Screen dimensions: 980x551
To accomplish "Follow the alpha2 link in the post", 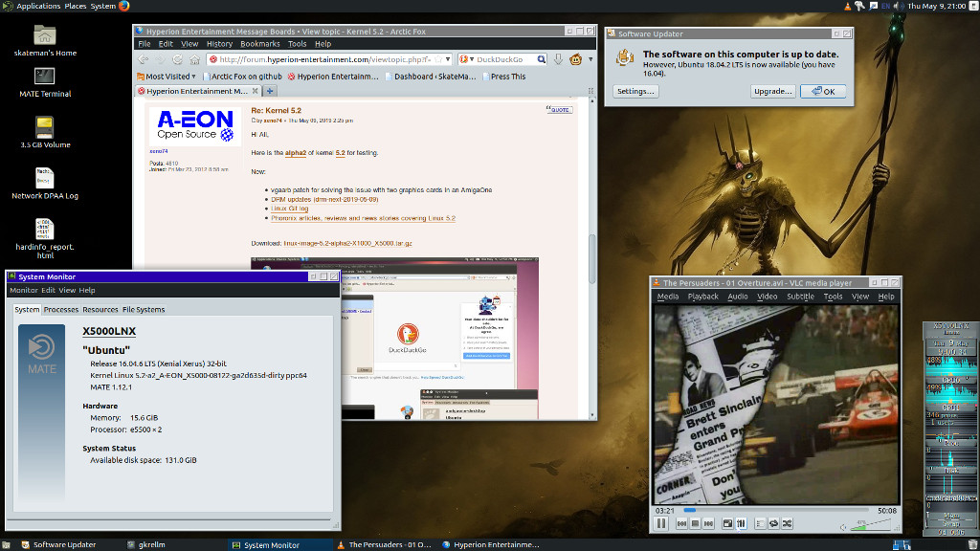I will click(296, 152).
